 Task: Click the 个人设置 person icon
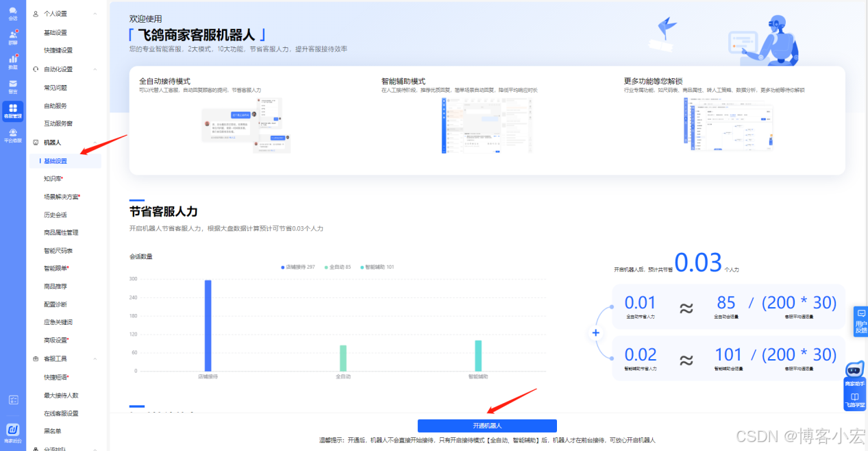36,14
